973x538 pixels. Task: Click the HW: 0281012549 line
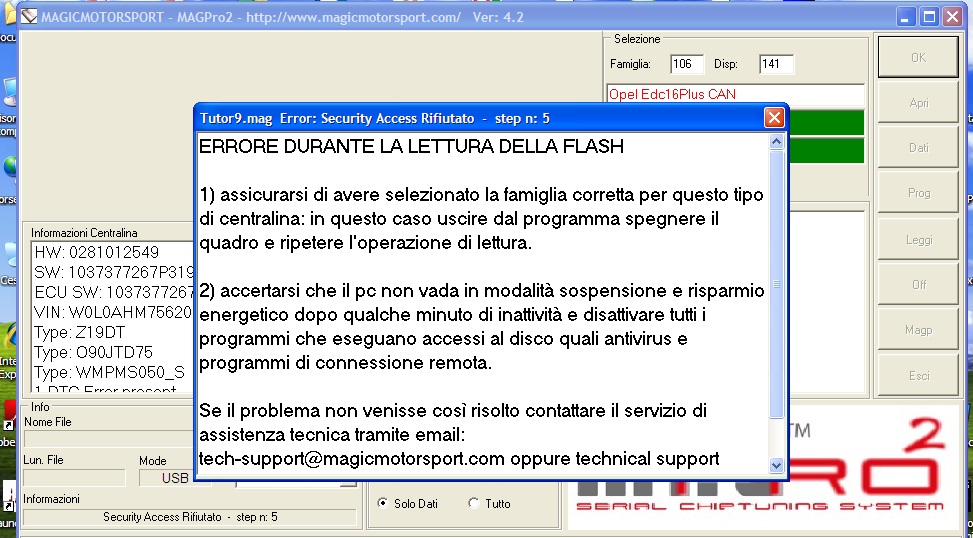click(x=97, y=253)
